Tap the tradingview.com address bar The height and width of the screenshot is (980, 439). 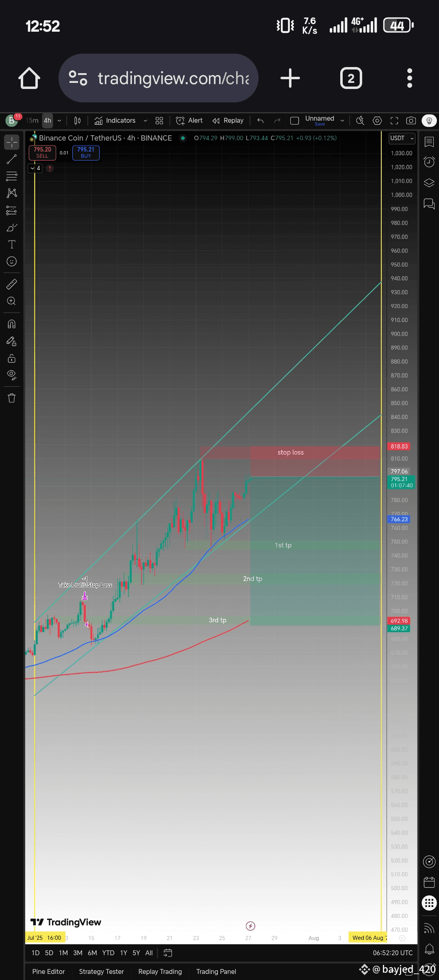(x=159, y=78)
